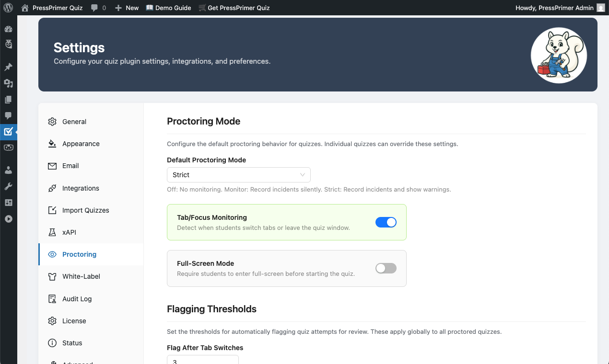Disable the Tab/Focus Monitoring switch

[386, 222]
